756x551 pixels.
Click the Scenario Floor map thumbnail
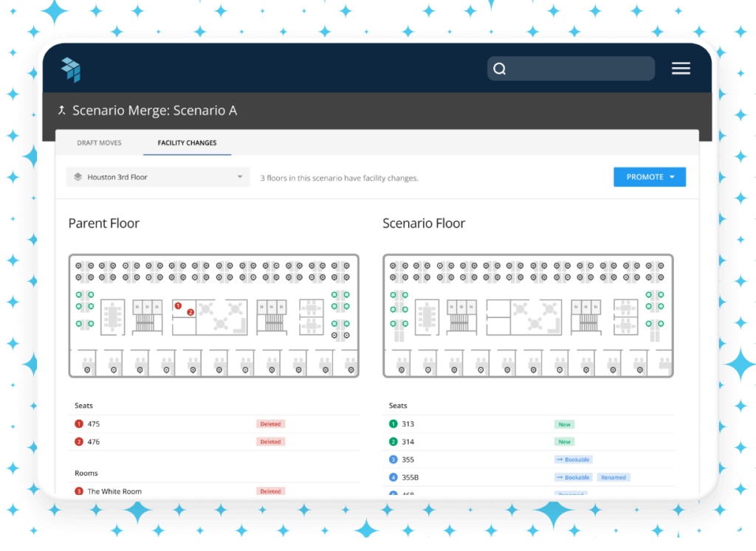(x=528, y=316)
